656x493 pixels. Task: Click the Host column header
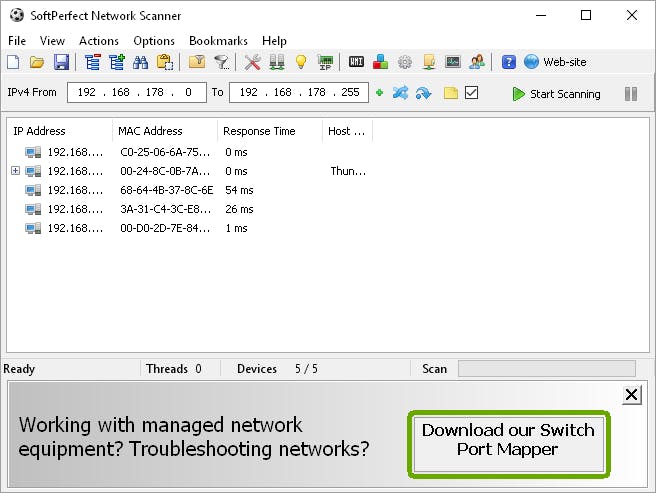pos(347,131)
